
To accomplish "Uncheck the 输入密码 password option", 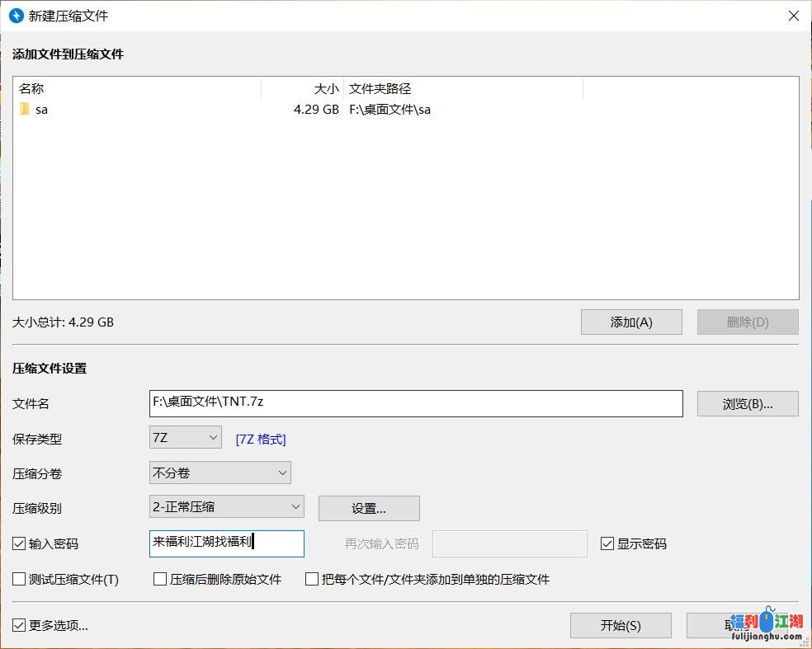I will 17,543.
